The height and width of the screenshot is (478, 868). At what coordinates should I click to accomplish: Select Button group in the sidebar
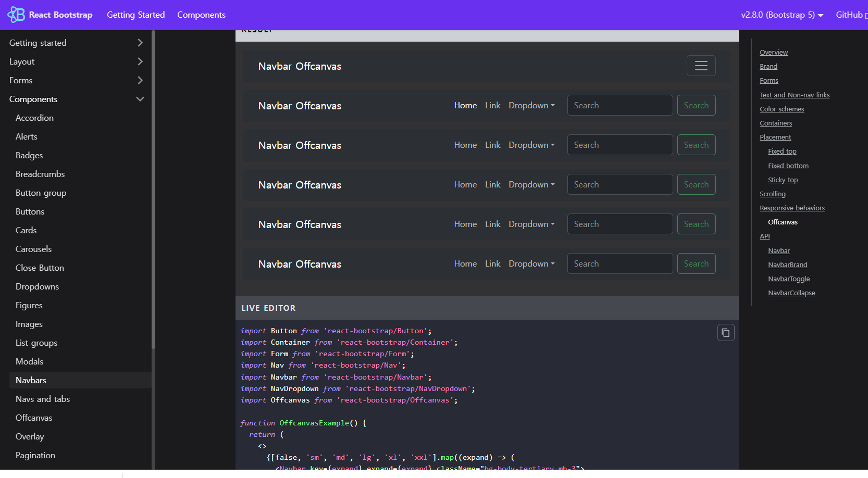click(41, 193)
